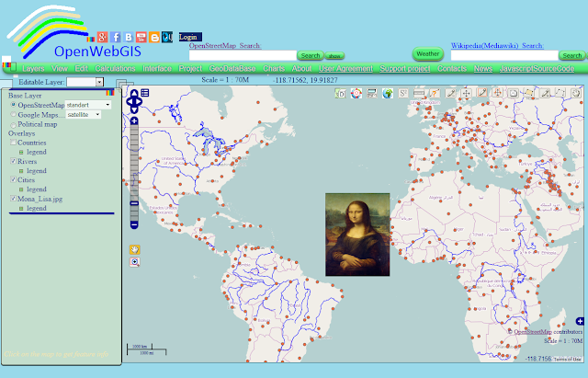
Task: Select Google Maps base layer radio
Action: 14,114
